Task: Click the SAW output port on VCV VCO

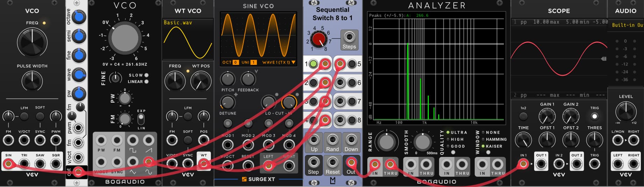Action: (x=40, y=164)
